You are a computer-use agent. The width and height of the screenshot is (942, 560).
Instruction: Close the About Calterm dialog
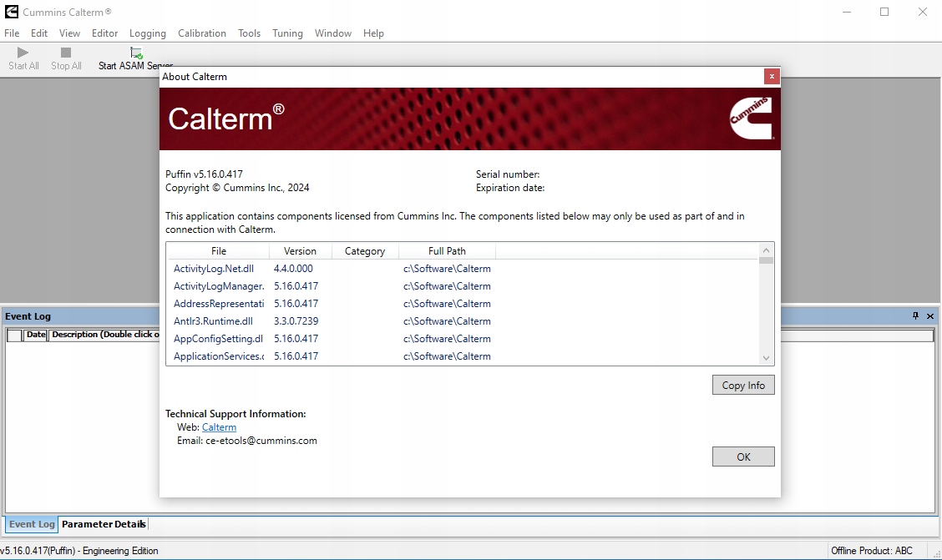pyautogui.click(x=772, y=77)
